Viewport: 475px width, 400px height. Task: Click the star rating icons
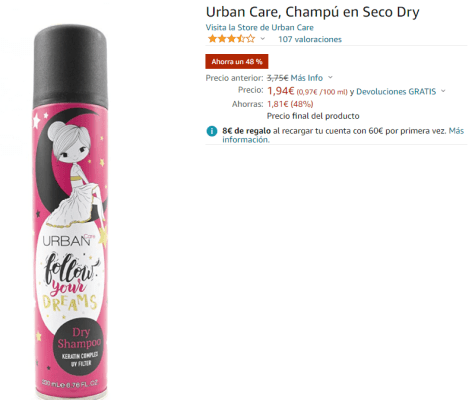pyautogui.click(x=231, y=39)
